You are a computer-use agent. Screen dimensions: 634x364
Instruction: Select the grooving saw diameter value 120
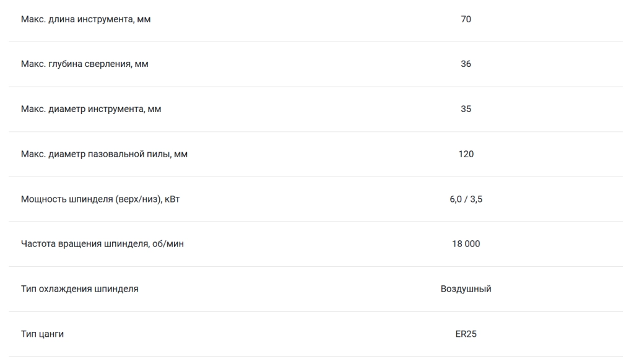click(x=466, y=154)
